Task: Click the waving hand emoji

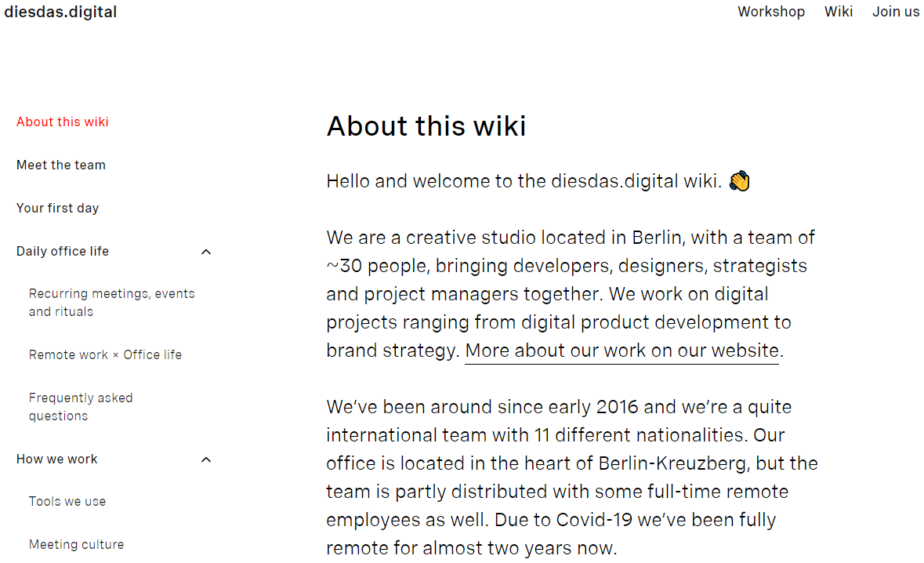Action: (739, 182)
